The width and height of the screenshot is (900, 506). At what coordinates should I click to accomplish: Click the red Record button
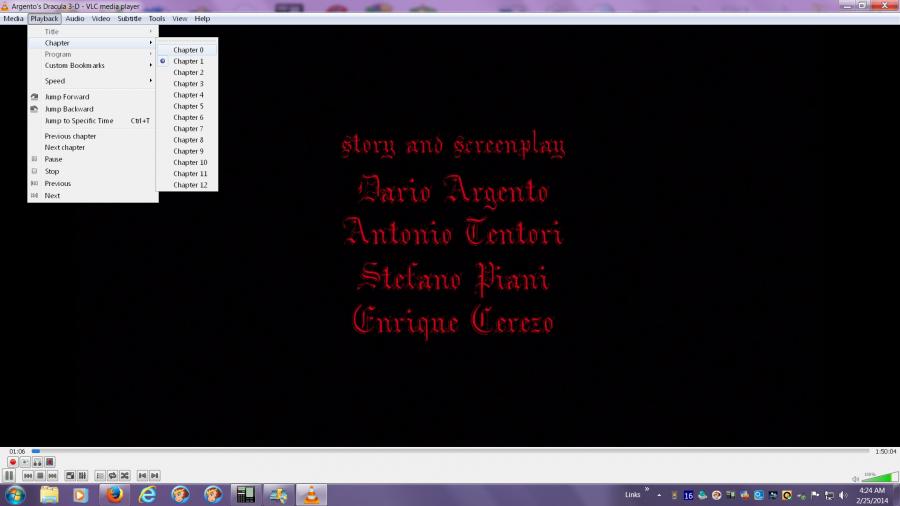click(x=13, y=462)
